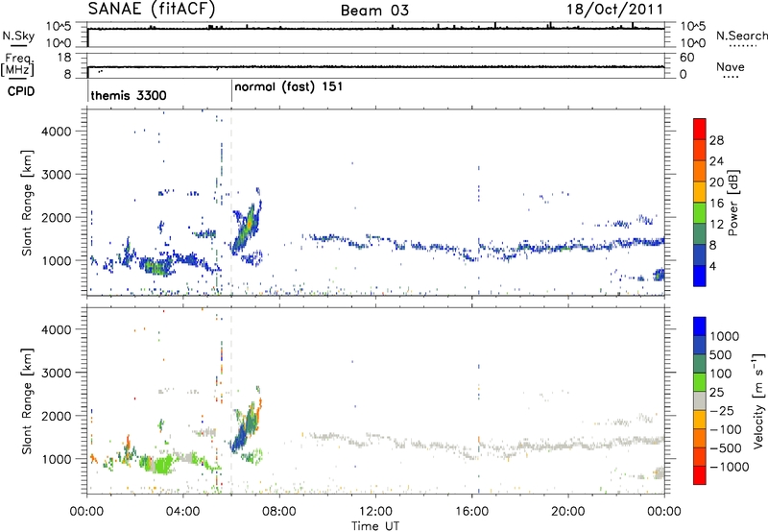Click the '16' tick on the Power scale
Viewport: 768px width, 532px height.
pos(716,204)
